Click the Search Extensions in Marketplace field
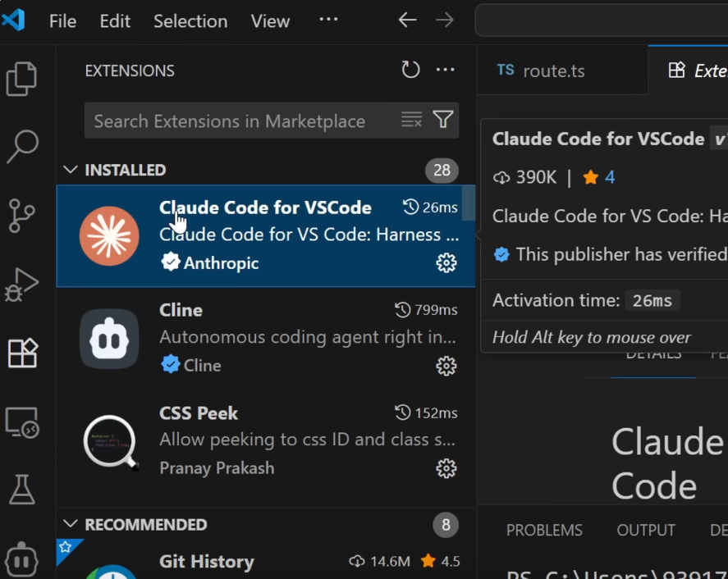This screenshot has width=728, height=579. click(x=238, y=121)
